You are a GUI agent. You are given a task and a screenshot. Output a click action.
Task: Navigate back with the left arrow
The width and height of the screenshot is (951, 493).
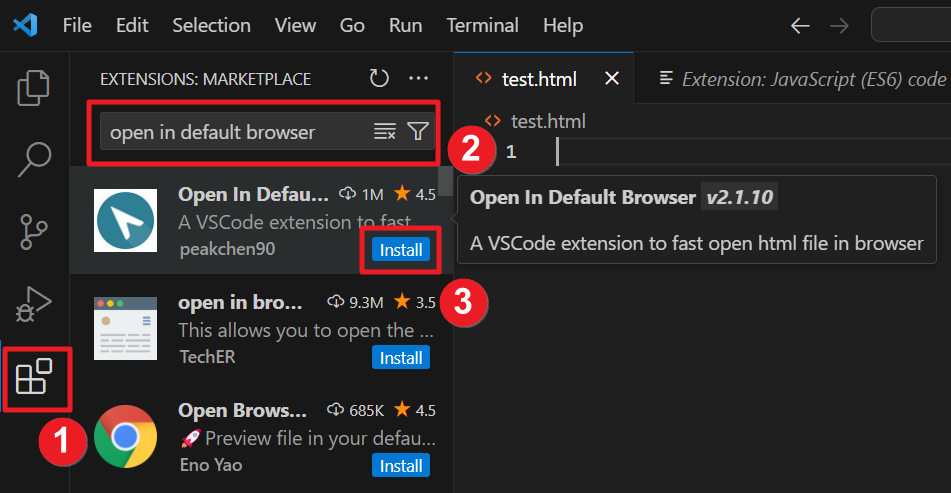[800, 26]
